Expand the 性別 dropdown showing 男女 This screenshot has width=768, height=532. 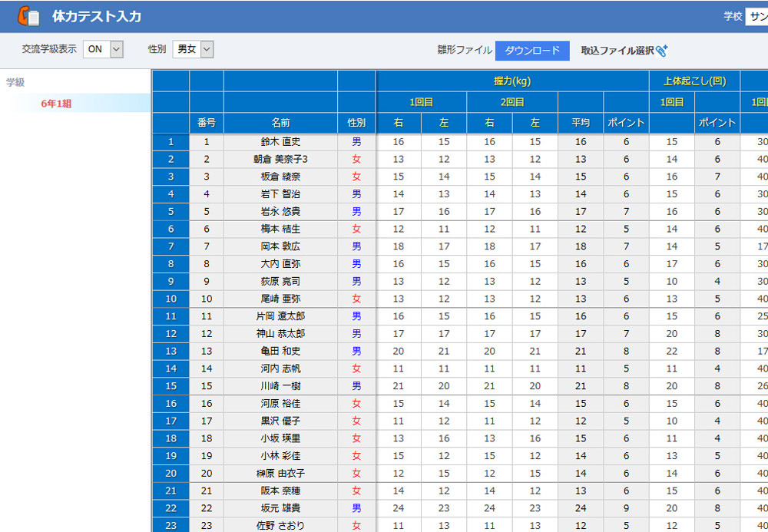tap(193, 49)
